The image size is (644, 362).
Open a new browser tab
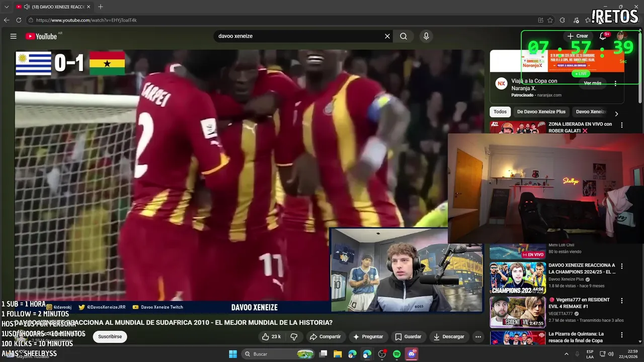(x=101, y=7)
